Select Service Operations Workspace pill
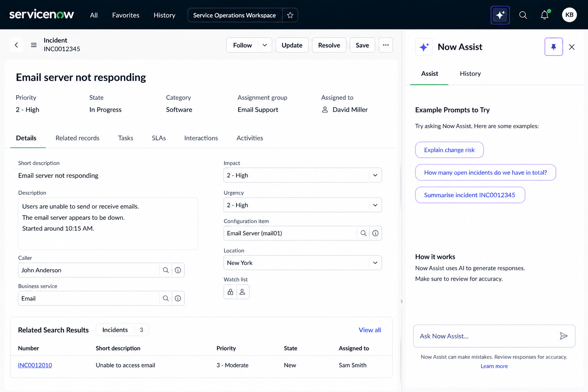 tap(234, 15)
